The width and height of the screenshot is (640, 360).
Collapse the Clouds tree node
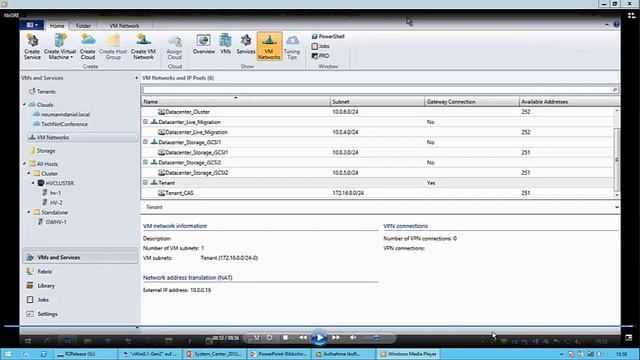tap(24, 105)
